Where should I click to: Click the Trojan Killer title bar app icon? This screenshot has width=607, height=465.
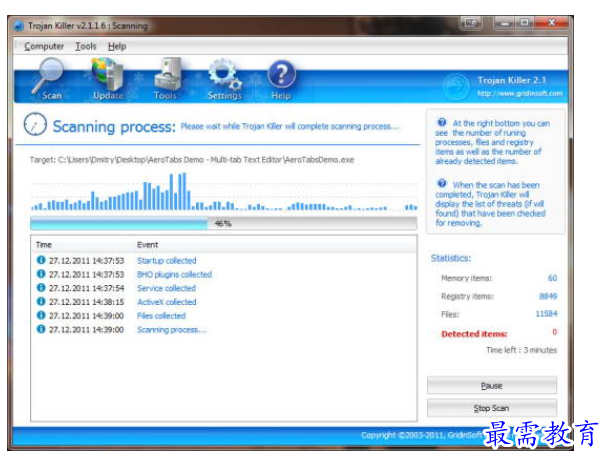(x=19, y=26)
